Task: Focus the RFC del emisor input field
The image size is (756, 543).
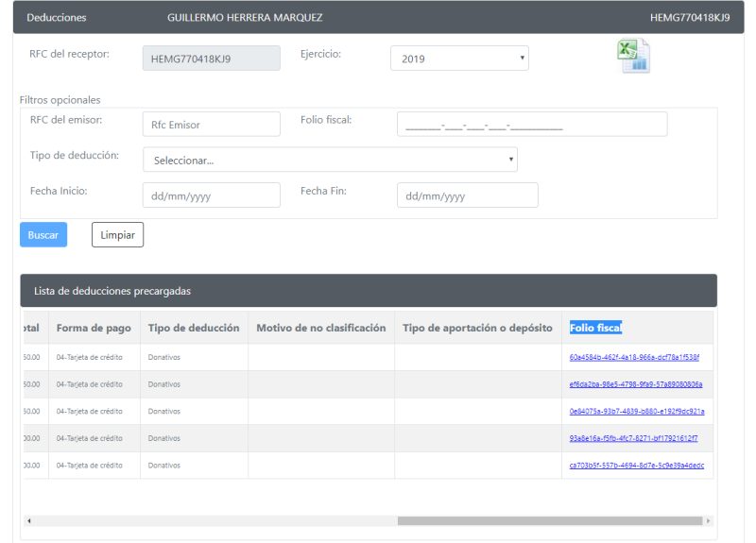Action: click(211, 125)
